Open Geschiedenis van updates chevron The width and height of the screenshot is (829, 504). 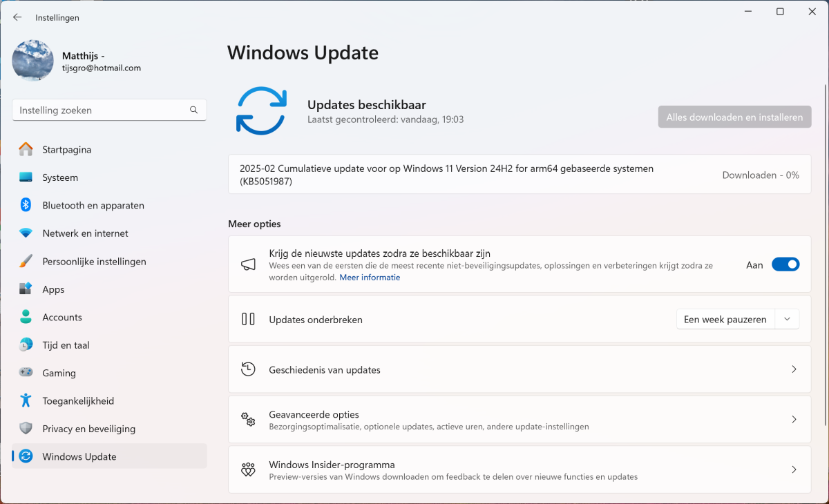point(794,369)
